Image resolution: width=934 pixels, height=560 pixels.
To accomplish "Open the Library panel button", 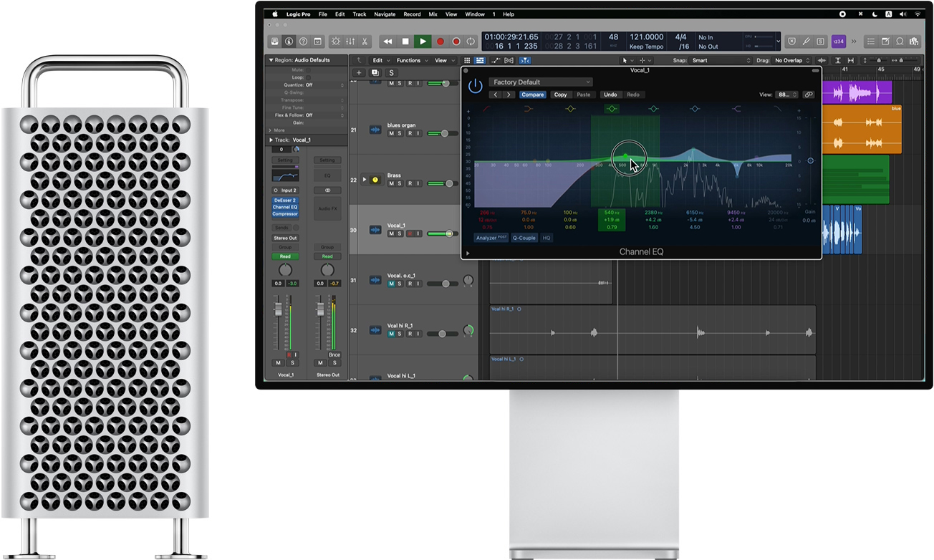I will click(274, 42).
